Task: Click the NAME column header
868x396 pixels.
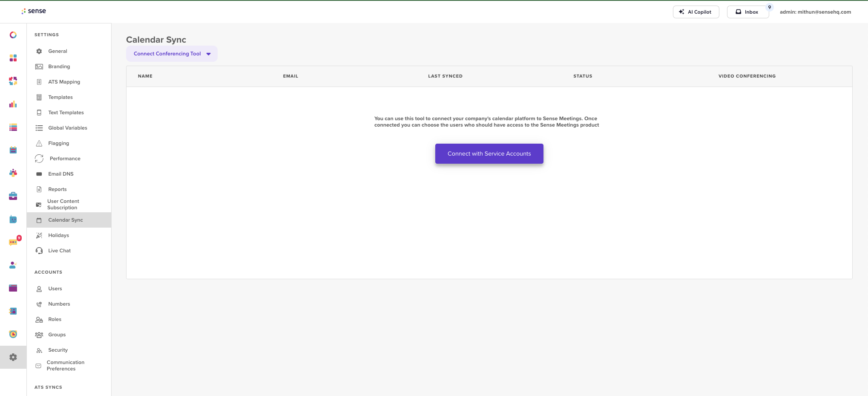Action: [145, 76]
